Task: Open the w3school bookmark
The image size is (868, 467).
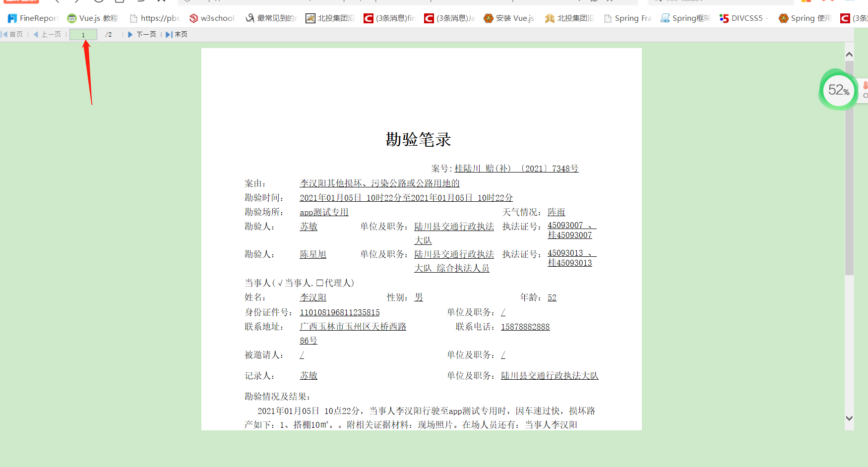Action: (212, 18)
